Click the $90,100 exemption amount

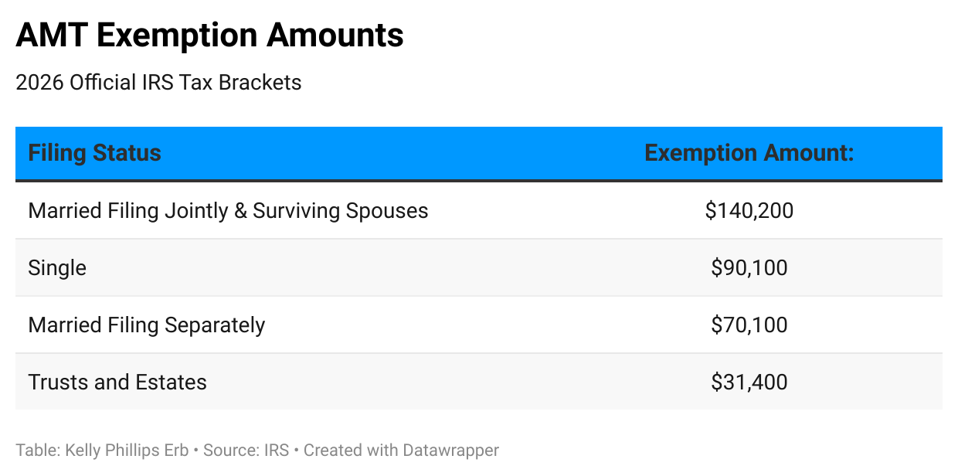(749, 268)
